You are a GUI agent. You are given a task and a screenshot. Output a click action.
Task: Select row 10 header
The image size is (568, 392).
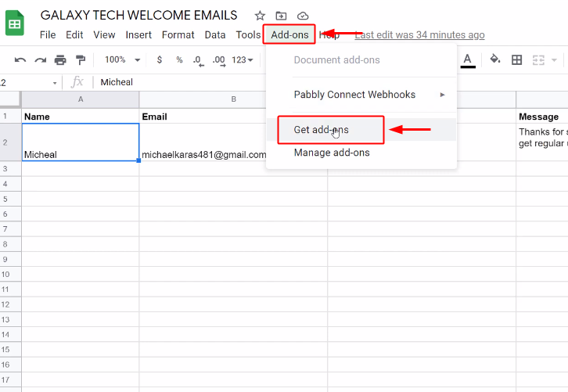(x=10, y=275)
